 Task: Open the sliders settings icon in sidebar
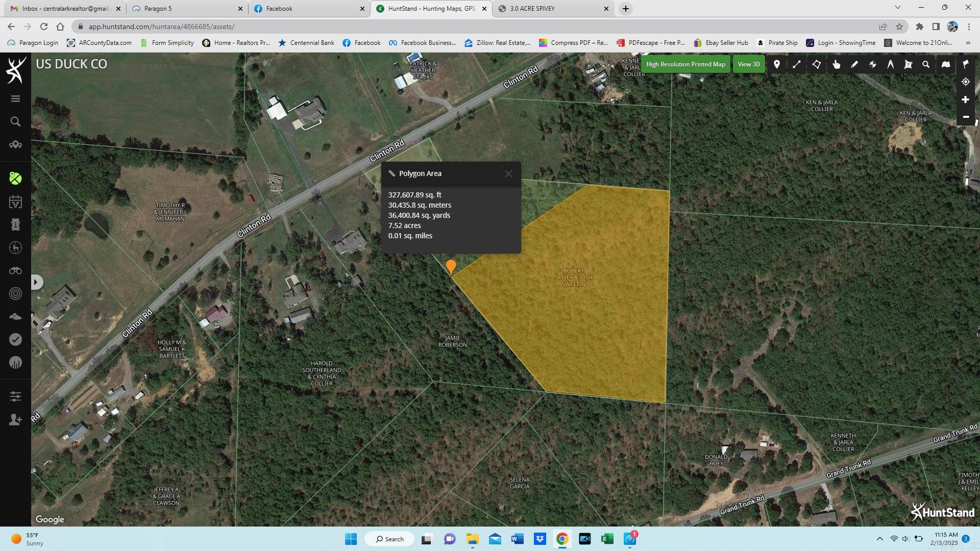click(15, 396)
